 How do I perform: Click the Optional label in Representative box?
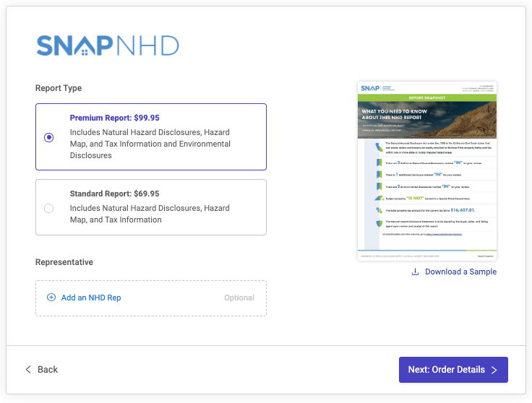[x=239, y=298]
